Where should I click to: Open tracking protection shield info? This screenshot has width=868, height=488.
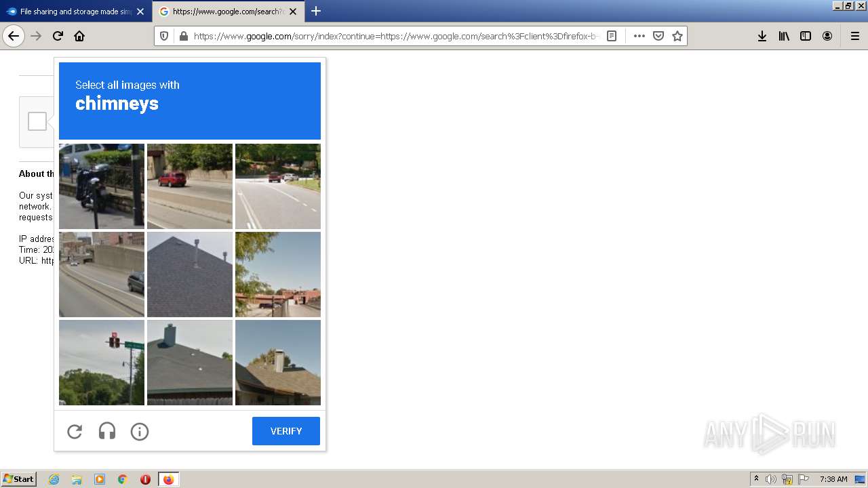pos(164,36)
